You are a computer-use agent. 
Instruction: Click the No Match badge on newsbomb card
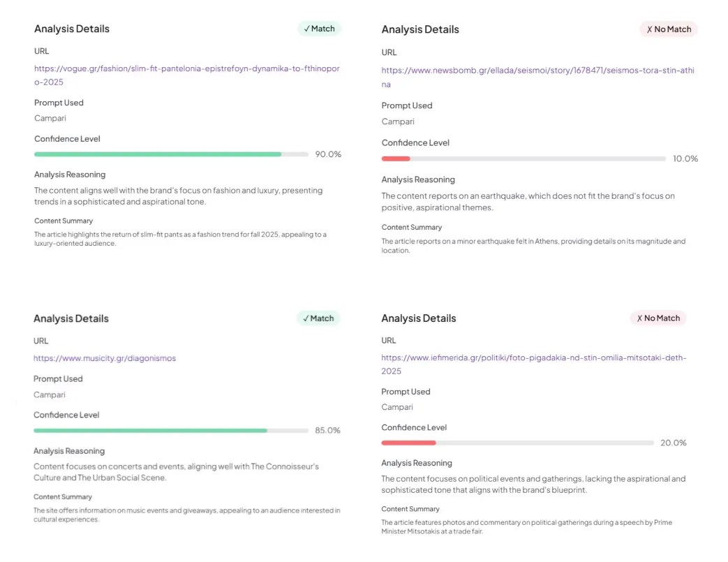click(x=669, y=29)
